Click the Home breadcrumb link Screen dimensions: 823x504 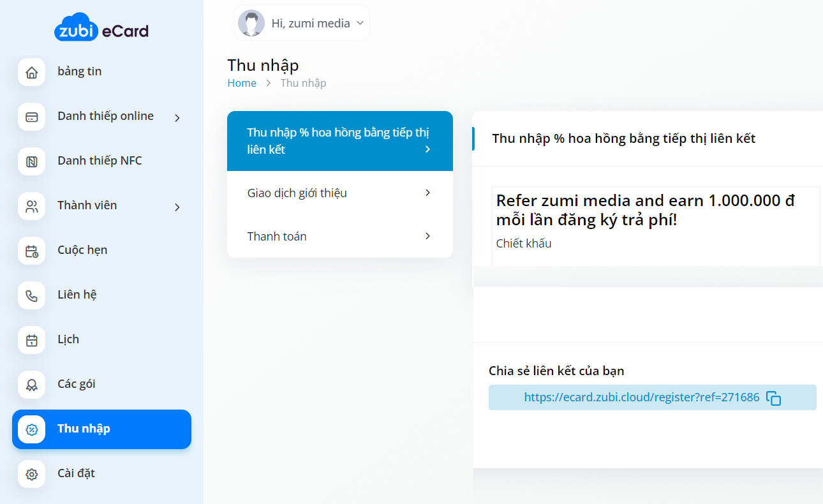tap(242, 83)
